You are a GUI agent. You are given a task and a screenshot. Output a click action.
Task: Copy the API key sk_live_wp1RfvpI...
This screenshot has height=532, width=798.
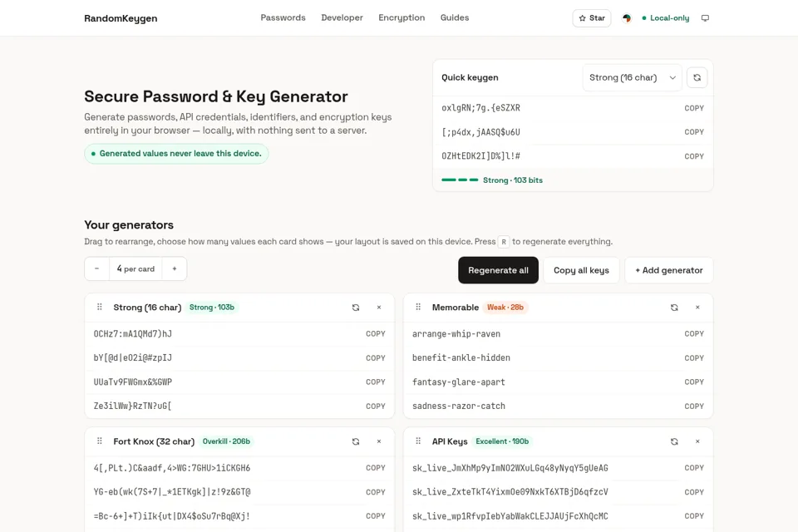(693, 516)
